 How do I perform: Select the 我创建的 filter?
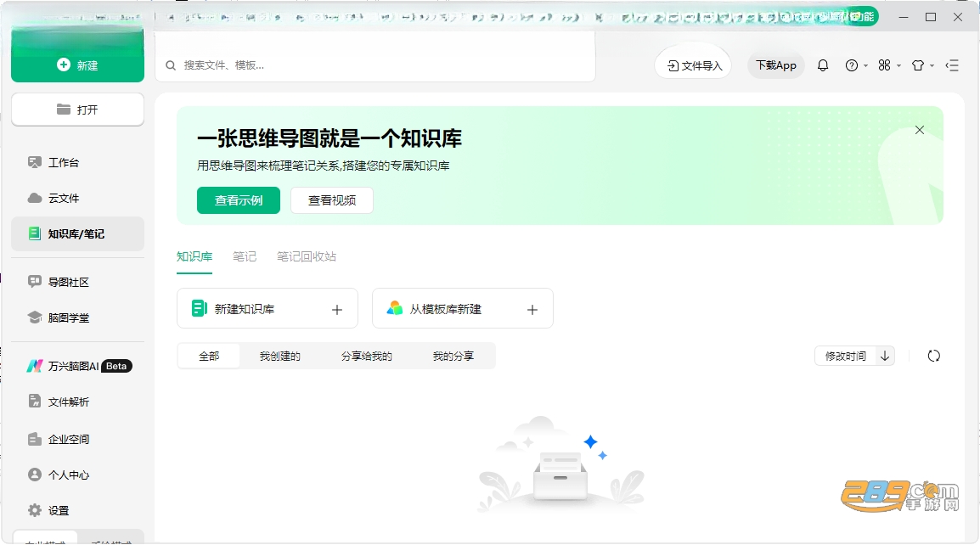(280, 357)
